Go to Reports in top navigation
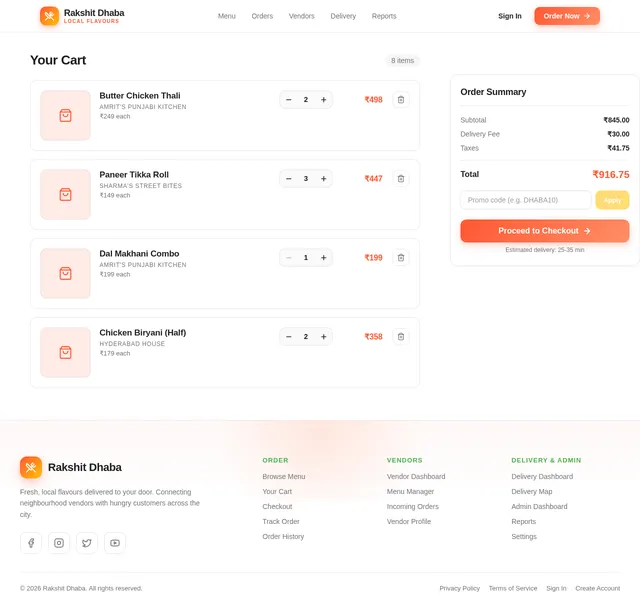The height and width of the screenshot is (612, 640). [384, 16]
